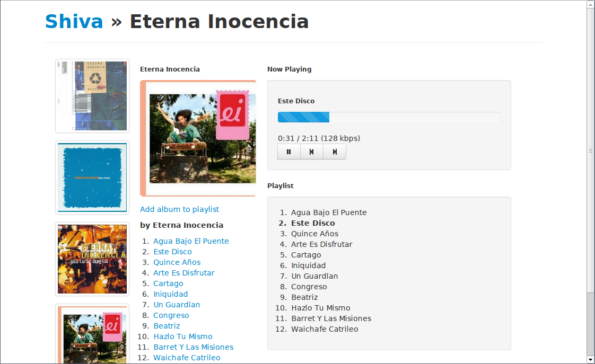Click the scrollbar up arrow
Image resolution: width=595 pixels, height=364 pixels.
[x=590, y=4]
